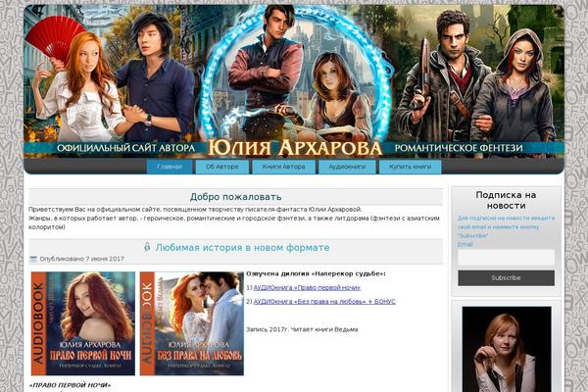Click the Добро пожаловать heading
Image resolution: width=588 pixels, height=392 pixels.
coord(235,197)
